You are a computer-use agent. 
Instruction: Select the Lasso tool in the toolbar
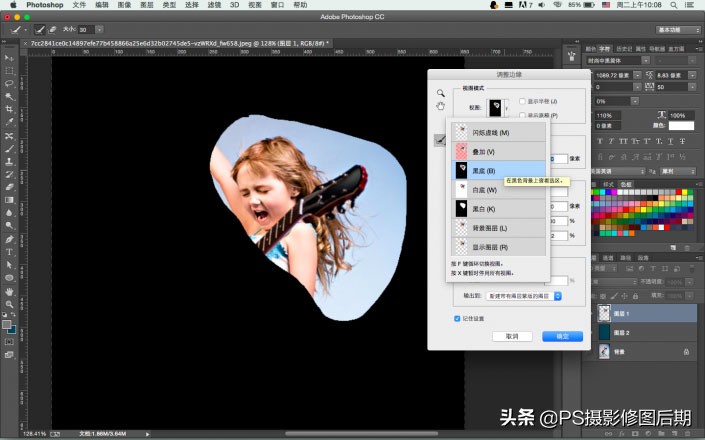point(9,84)
